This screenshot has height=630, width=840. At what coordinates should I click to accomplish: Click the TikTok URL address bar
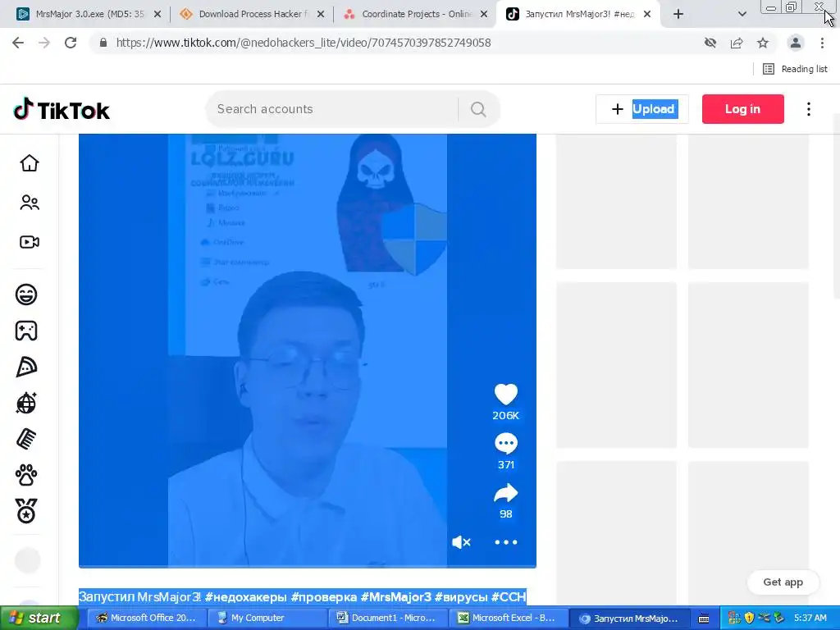click(304, 43)
